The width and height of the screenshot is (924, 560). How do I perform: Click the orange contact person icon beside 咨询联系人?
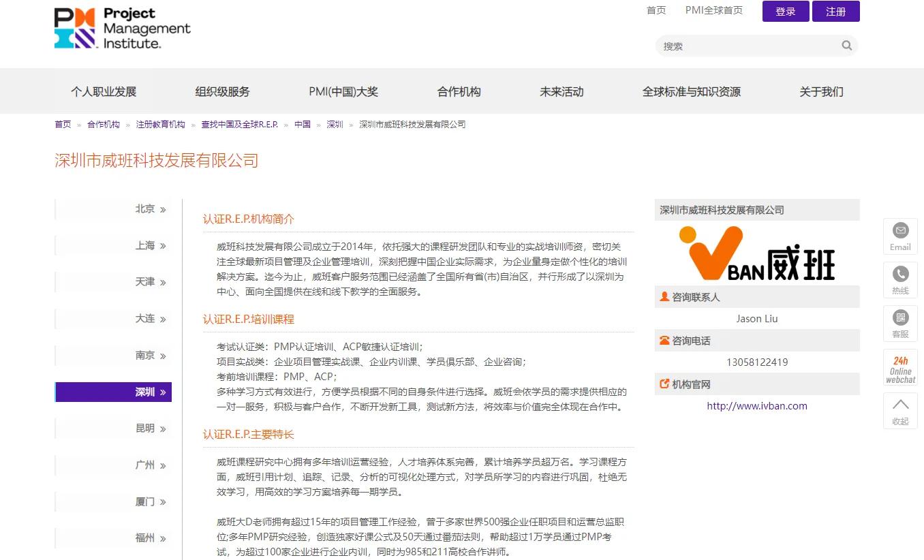[x=664, y=296]
